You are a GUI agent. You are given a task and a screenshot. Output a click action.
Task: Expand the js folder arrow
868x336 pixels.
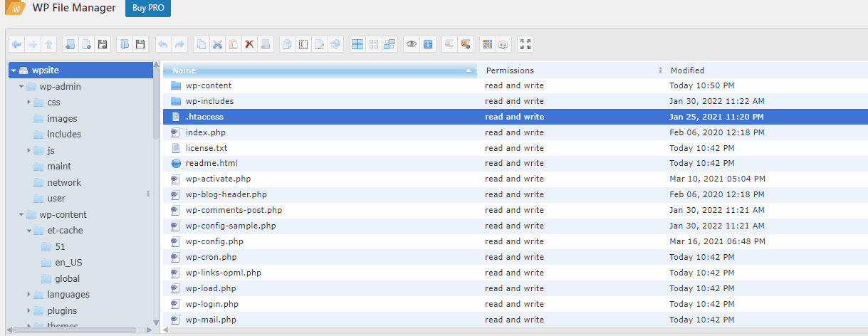29,150
